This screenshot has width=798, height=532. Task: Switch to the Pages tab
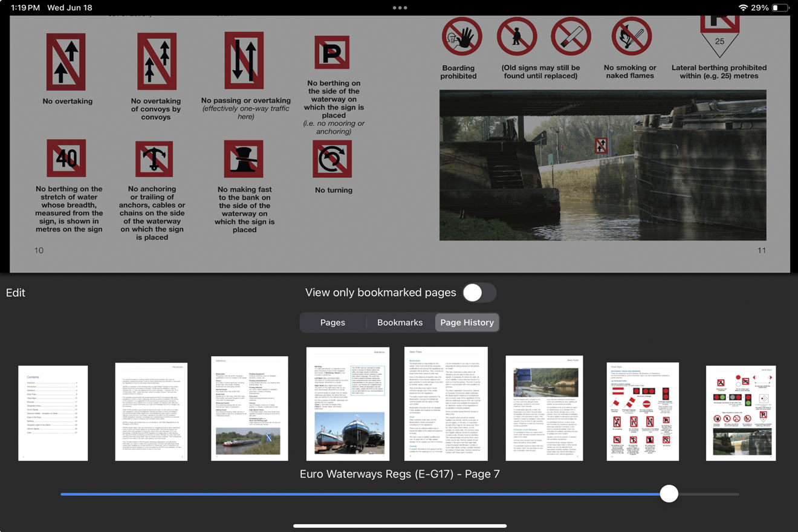(332, 322)
